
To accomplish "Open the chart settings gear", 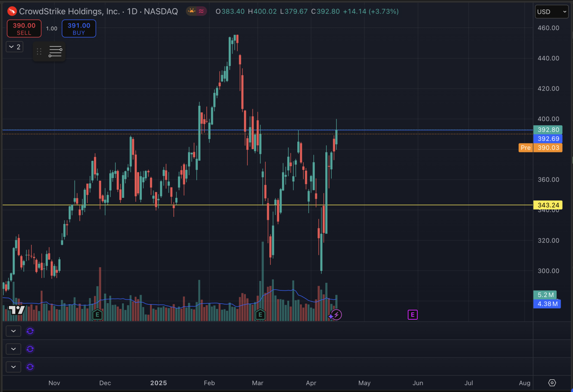I will tap(552, 383).
